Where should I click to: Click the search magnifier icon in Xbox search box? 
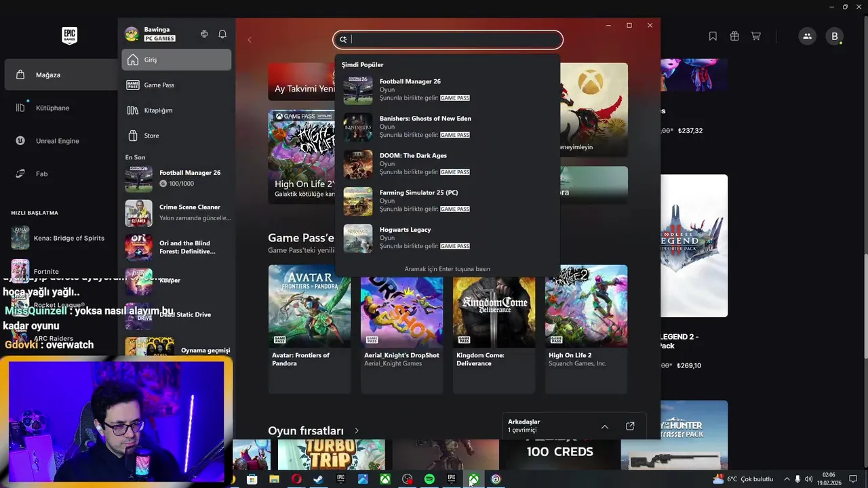pos(343,39)
